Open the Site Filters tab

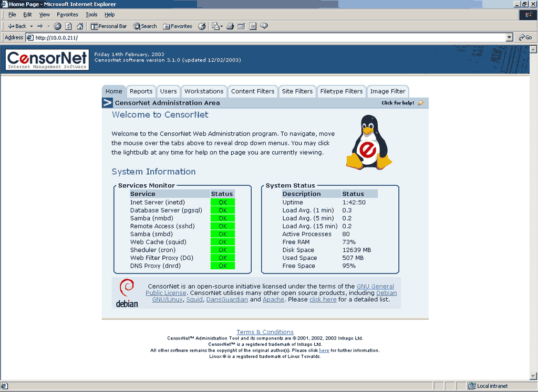point(297,91)
